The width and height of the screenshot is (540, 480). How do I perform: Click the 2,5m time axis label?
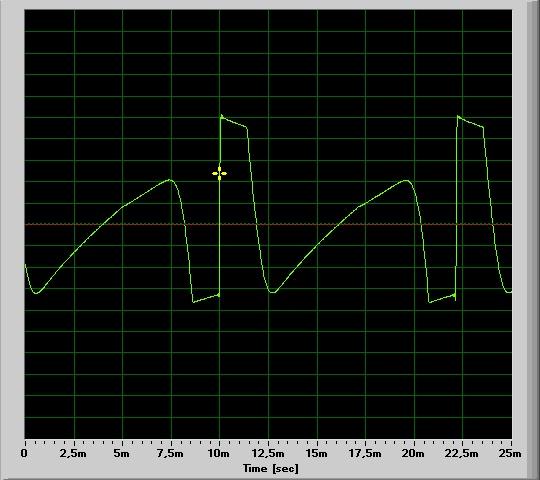(73, 453)
